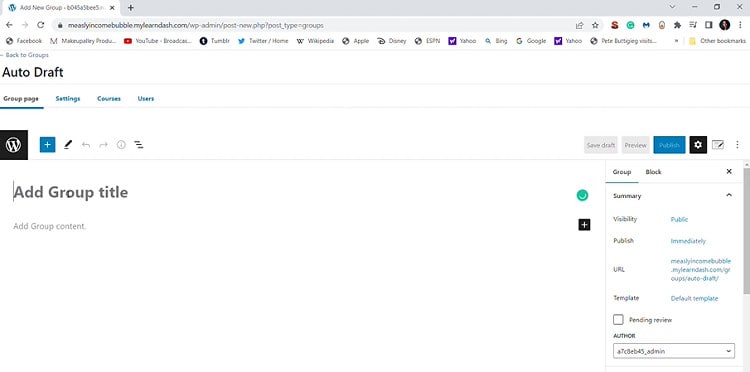Open the Tumblr bookmark
Image resolution: width=750 pixels, height=372 pixels.
click(x=215, y=41)
